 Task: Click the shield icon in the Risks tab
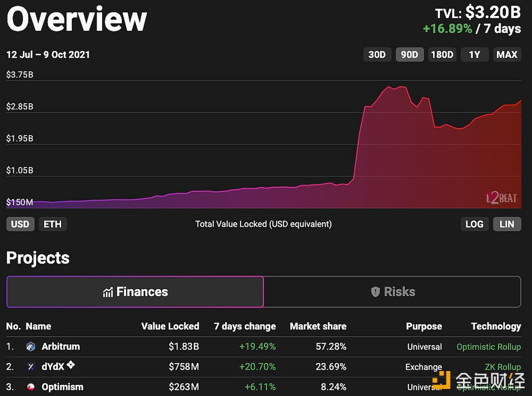coord(375,292)
